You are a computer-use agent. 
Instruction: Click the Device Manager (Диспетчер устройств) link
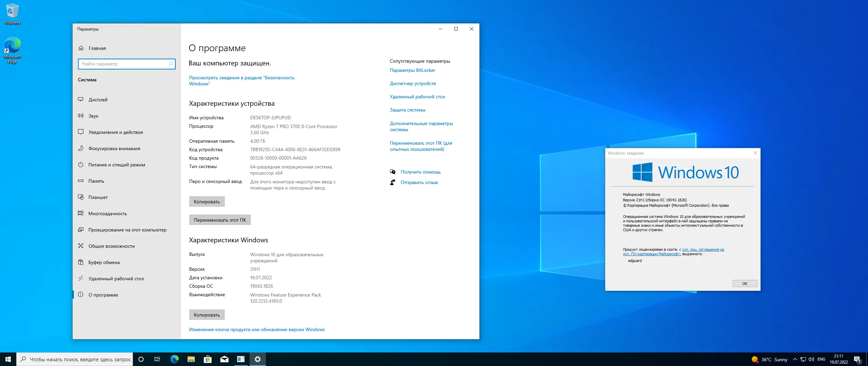(x=413, y=83)
